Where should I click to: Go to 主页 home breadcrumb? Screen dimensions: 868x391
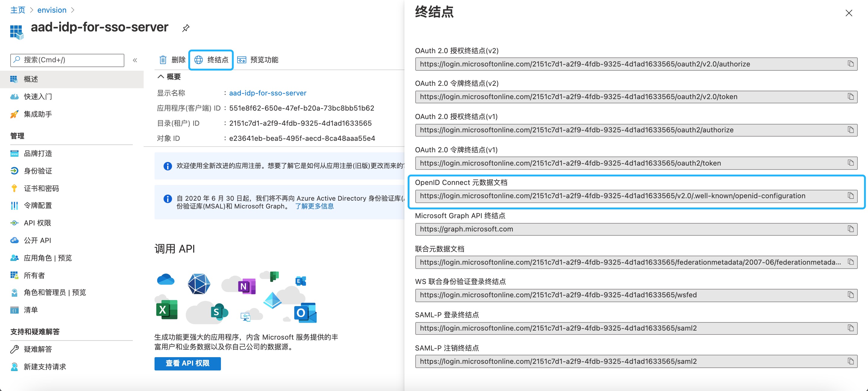18,10
